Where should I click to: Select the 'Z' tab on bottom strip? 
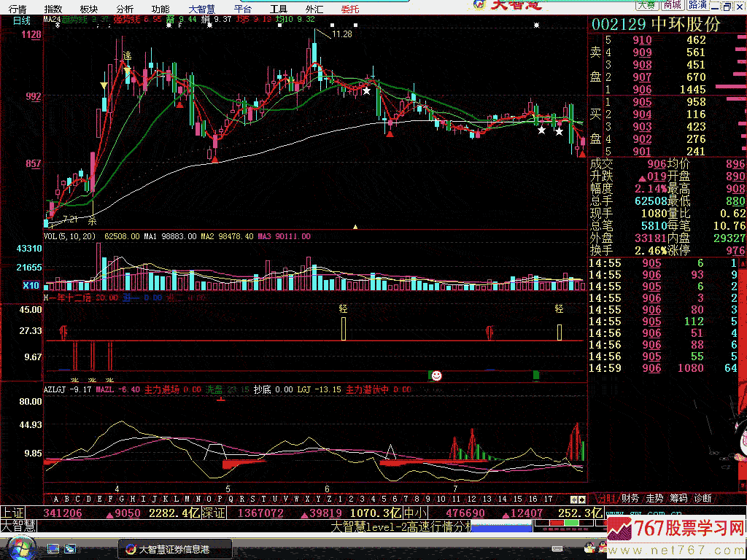(329, 499)
